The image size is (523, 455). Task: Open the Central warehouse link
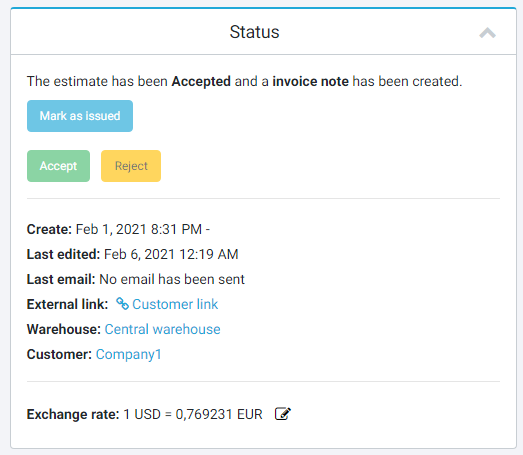coord(162,329)
